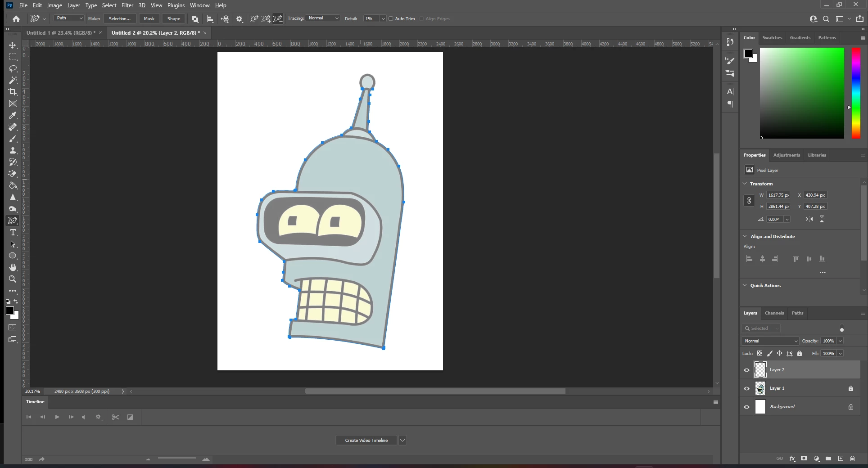Open the Fill dropdown arrow
The width and height of the screenshot is (868, 468).
click(840, 353)
